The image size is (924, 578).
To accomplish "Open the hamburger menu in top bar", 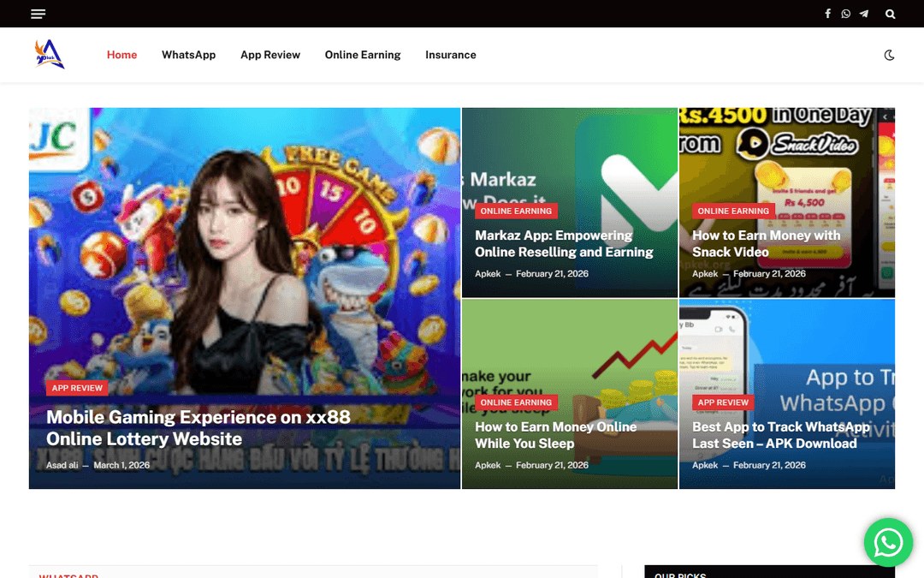I will coord(38,14).
